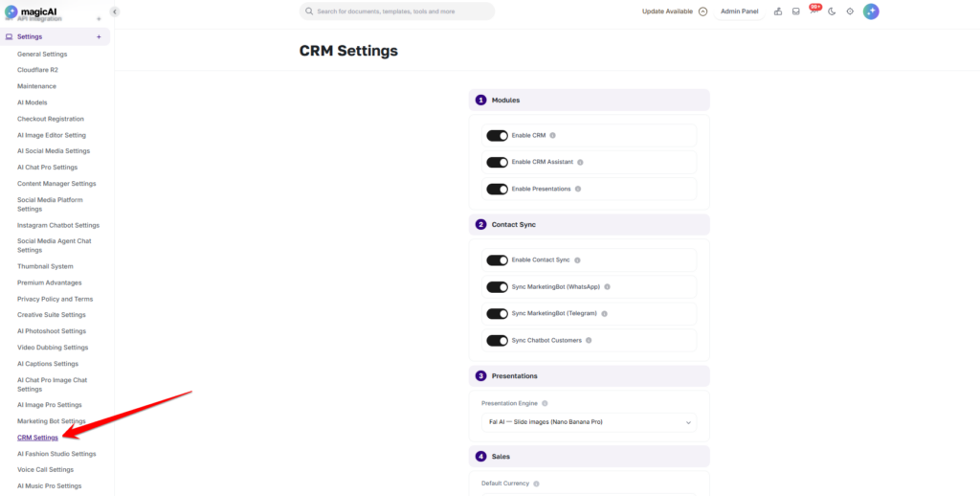Collapse the sidebar with the chevron arrow
This screenshot has width=980, height=496.
coord(115,11)
